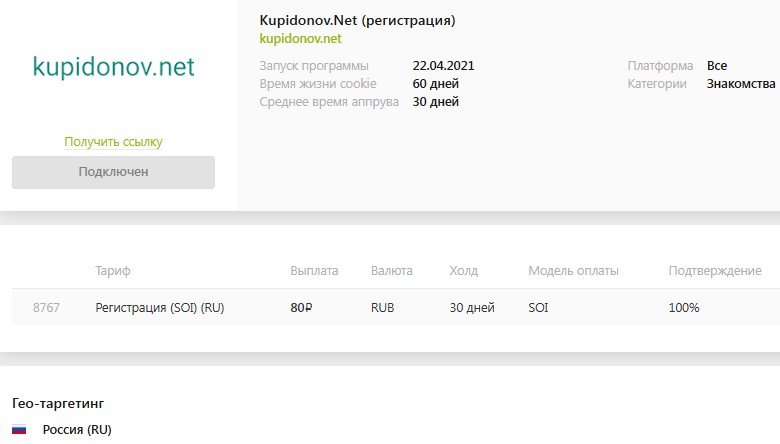Viewport: 780px width, 444px height.
Task: Click the 100% confirmation value
Action: tap(684, 308)
